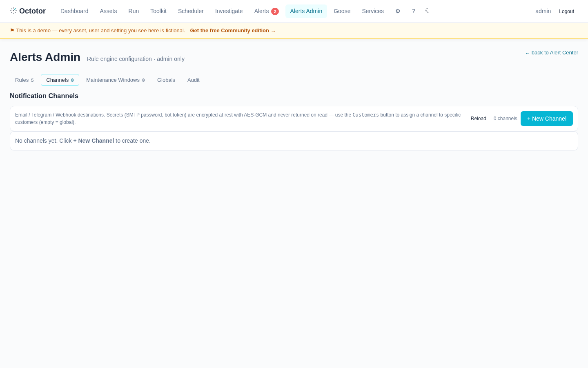Follow the back to Alert Center link
Viewport: 588px width, 368px height.
tap(552, 53)
